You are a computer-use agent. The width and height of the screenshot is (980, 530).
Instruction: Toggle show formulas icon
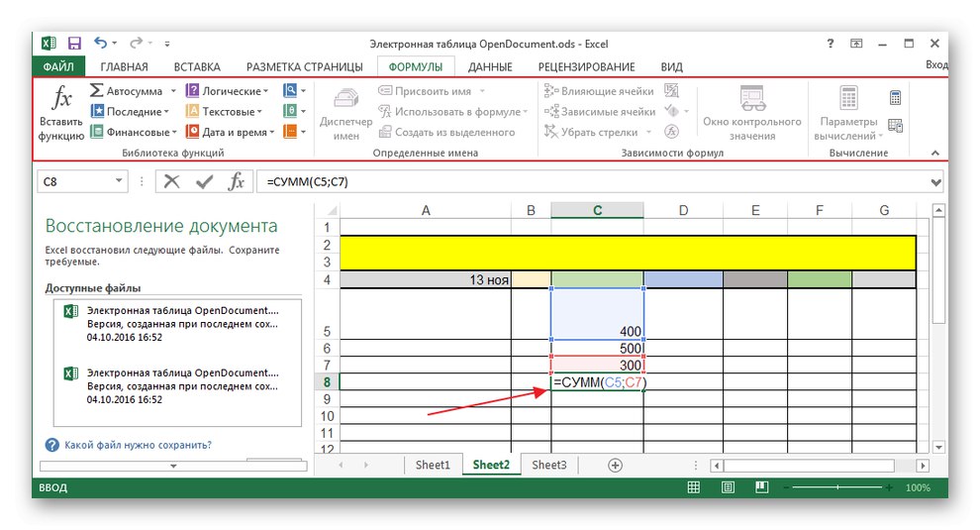pos(672,91)
